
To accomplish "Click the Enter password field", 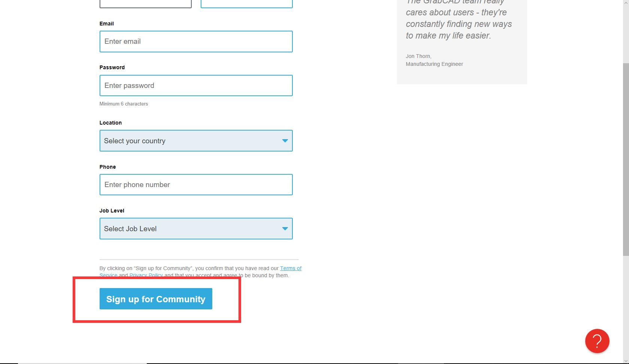I will [196, 85].
